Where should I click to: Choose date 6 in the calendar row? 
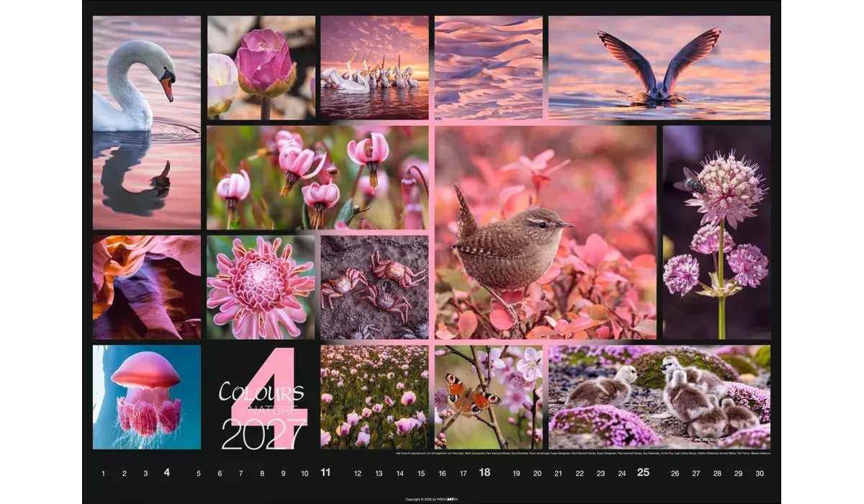click(220, 473)
